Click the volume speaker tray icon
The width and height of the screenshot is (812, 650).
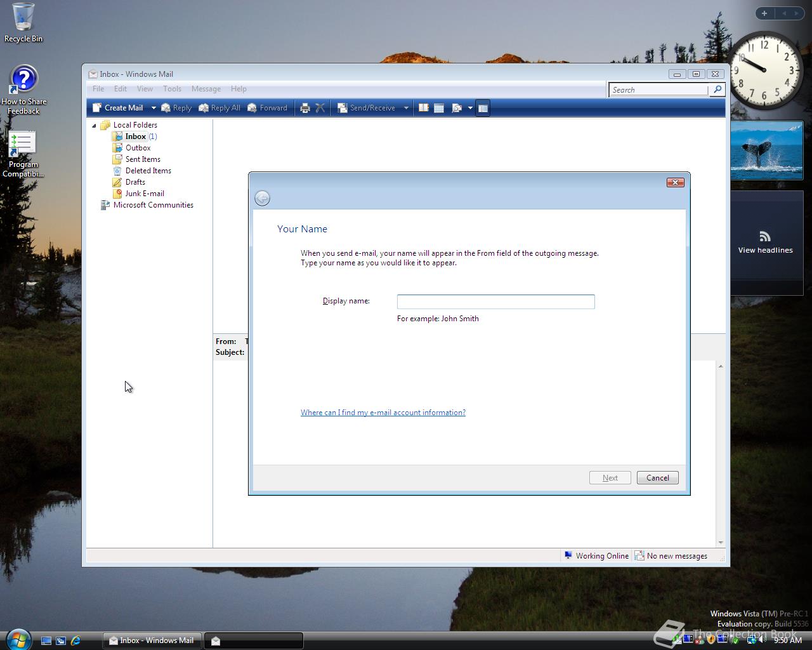[x=762, y=640]
